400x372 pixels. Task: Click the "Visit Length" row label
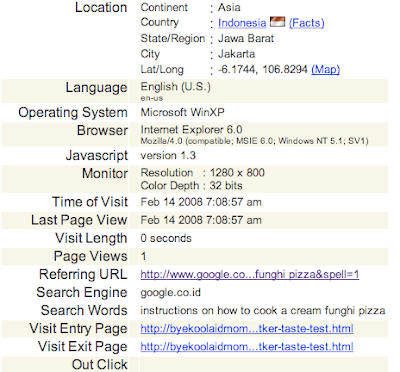pyautogui.click(x=91, y=239)
